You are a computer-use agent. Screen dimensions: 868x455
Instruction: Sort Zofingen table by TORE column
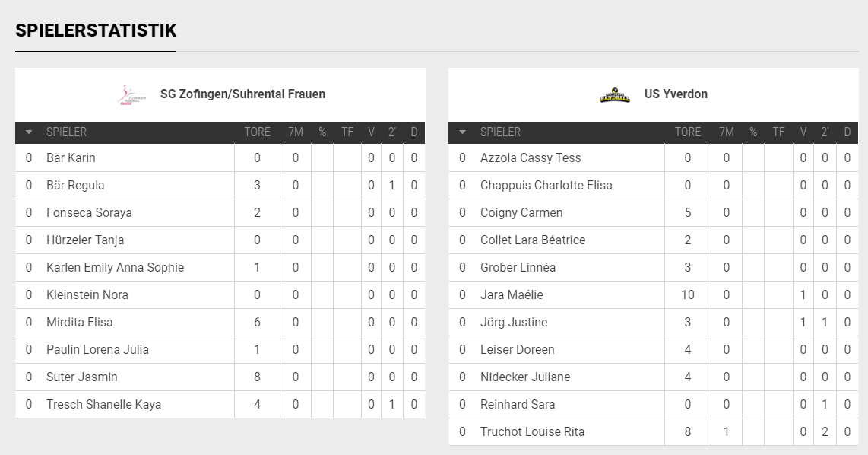(258, 132)
